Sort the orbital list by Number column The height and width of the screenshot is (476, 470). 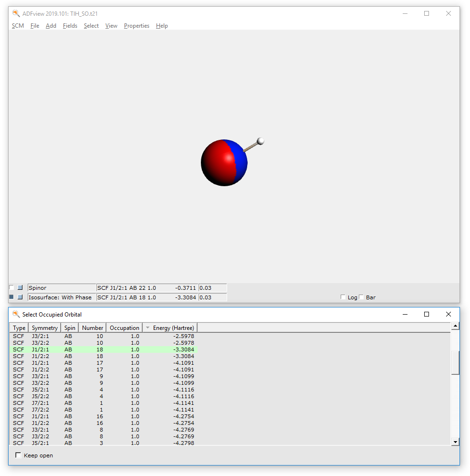pyautogui.click(x=92, y=328)
